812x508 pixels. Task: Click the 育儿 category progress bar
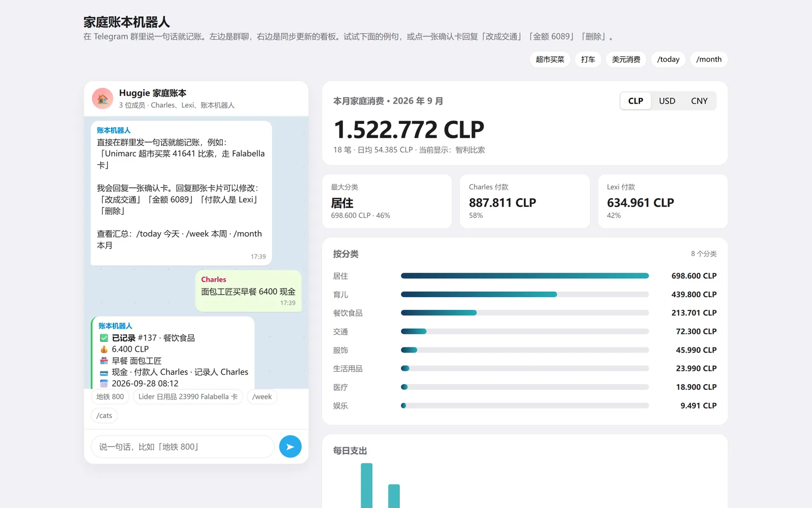click(x=525, y=294)
